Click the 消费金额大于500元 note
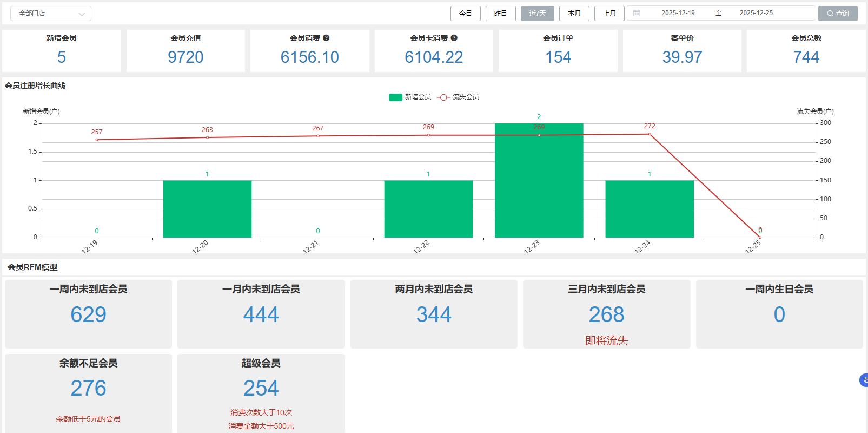This screenshot has height=433, width=868. coord(261,426)
